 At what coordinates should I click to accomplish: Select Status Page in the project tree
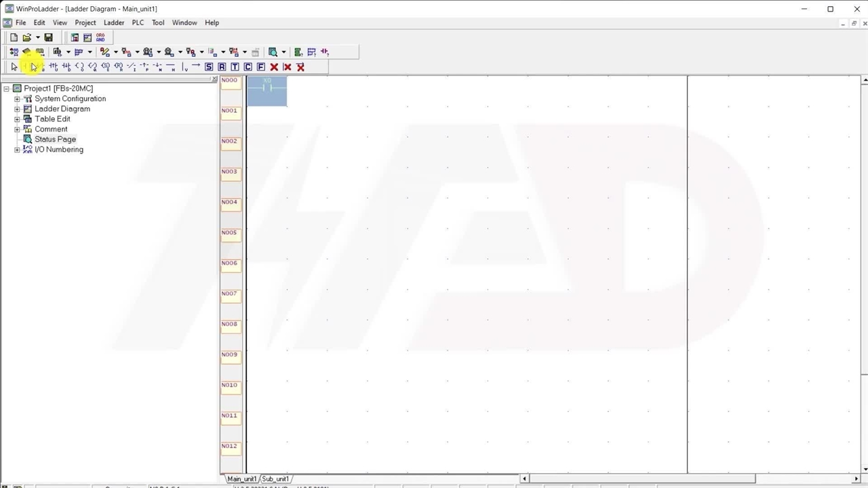(x=55, y=140)
